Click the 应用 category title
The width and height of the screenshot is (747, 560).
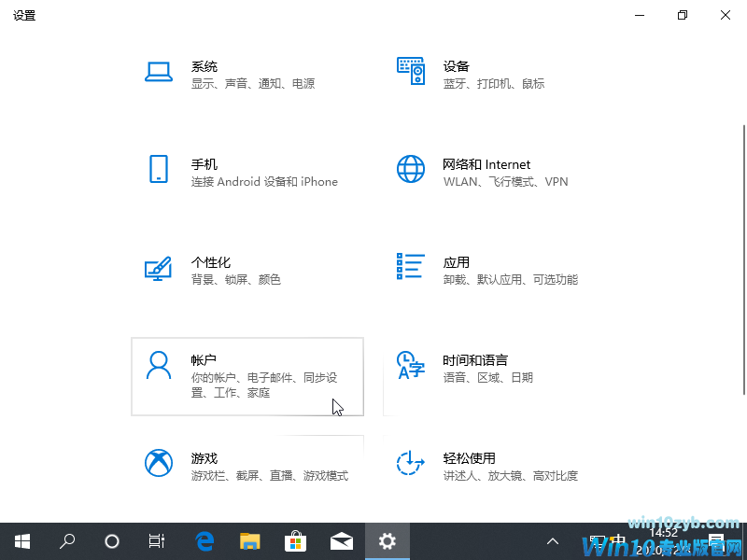(x=457, y=262)
